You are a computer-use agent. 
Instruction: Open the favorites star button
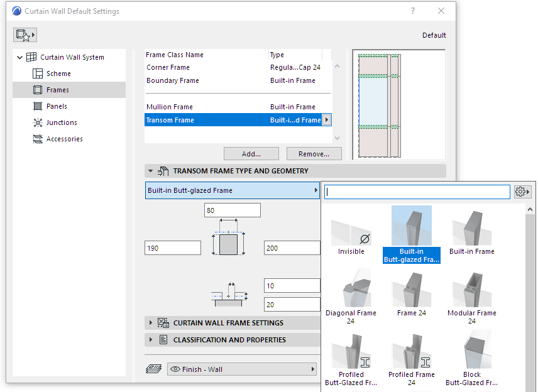(x=25, y=35)
